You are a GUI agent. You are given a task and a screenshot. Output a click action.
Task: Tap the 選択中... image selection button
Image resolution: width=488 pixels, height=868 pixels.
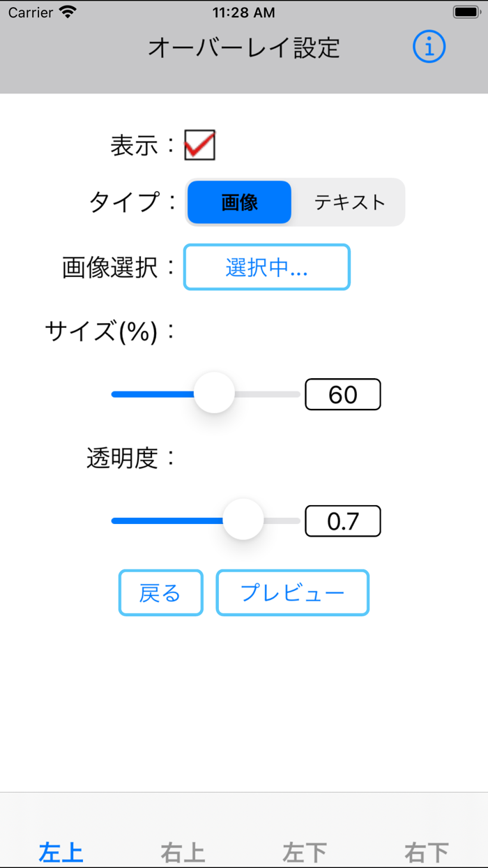(266, 267)
